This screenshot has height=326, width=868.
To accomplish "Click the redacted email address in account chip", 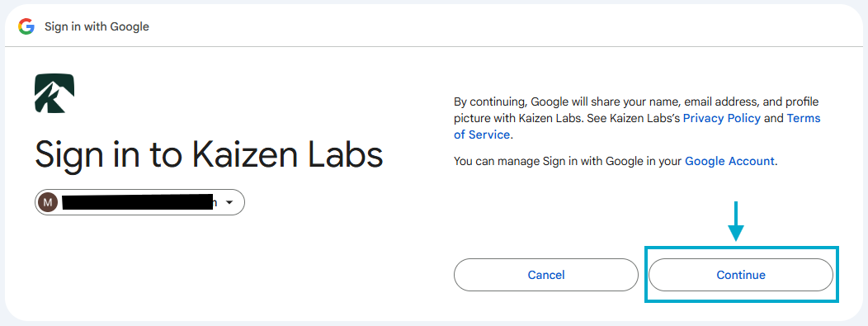I will tap(139, 202).
